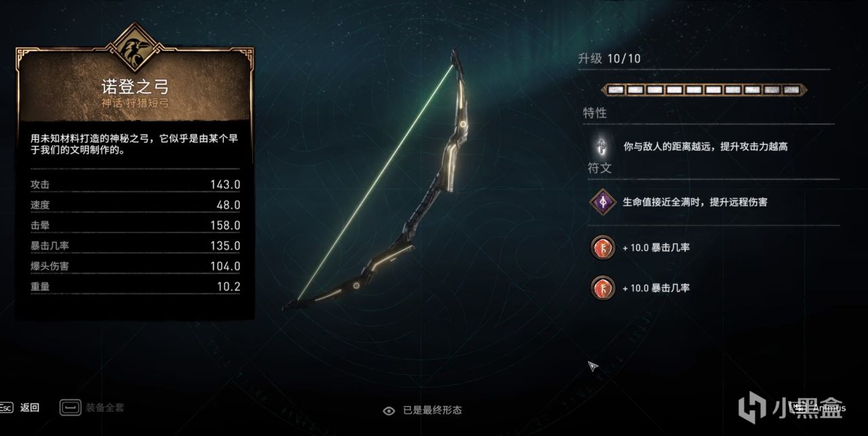Image resolution: width=868 pixels, height=436 pixels.
Task: Select the second orange 暴击几率 rune
Action: tap(602, 288)
